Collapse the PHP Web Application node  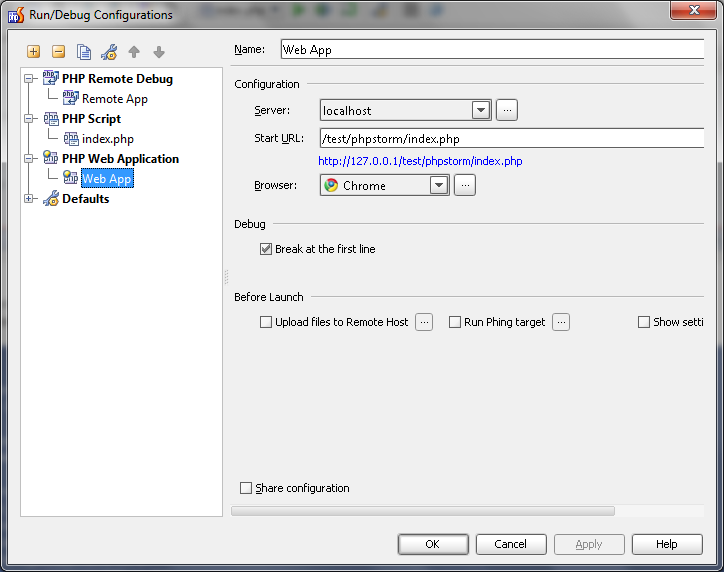coord(29,158)
